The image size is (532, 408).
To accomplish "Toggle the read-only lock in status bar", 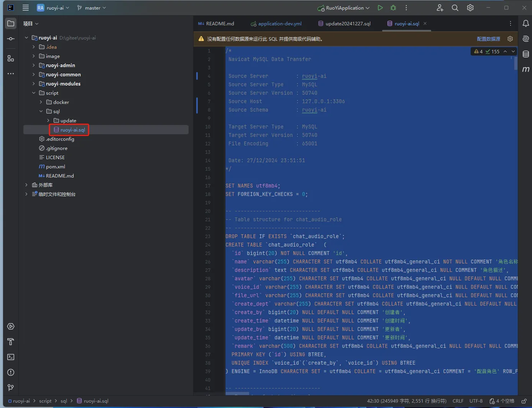I will click(x=524, y=401).
